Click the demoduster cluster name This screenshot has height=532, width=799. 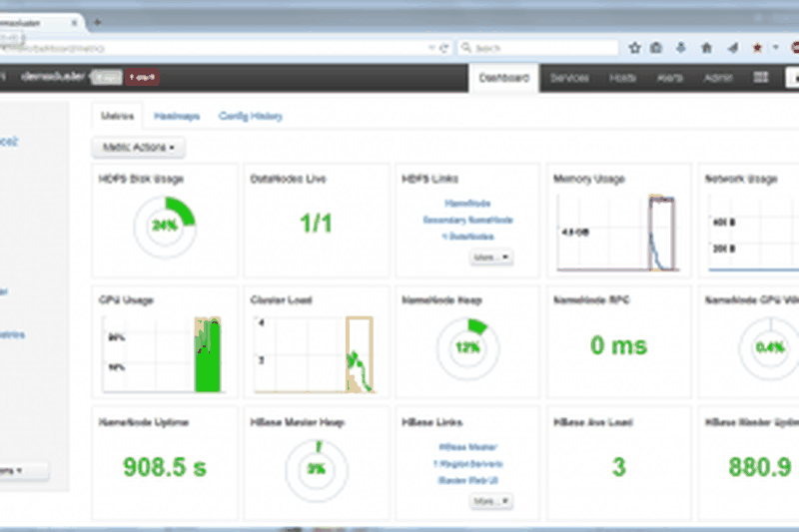[x=53, y=77]
